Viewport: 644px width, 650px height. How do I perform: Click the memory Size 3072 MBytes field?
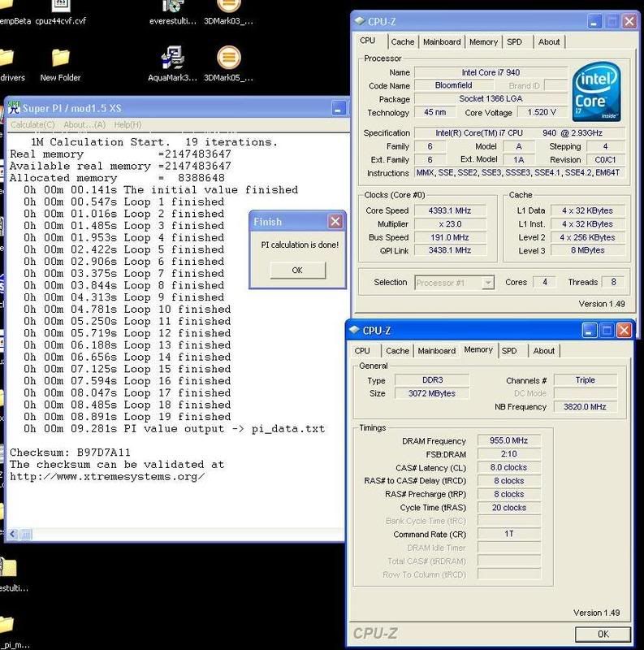pos(432,393)
